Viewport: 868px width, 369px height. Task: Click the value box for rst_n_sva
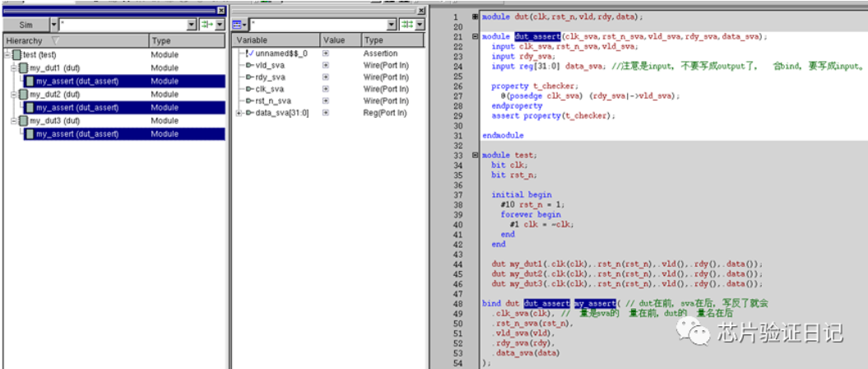pos(326,101)
